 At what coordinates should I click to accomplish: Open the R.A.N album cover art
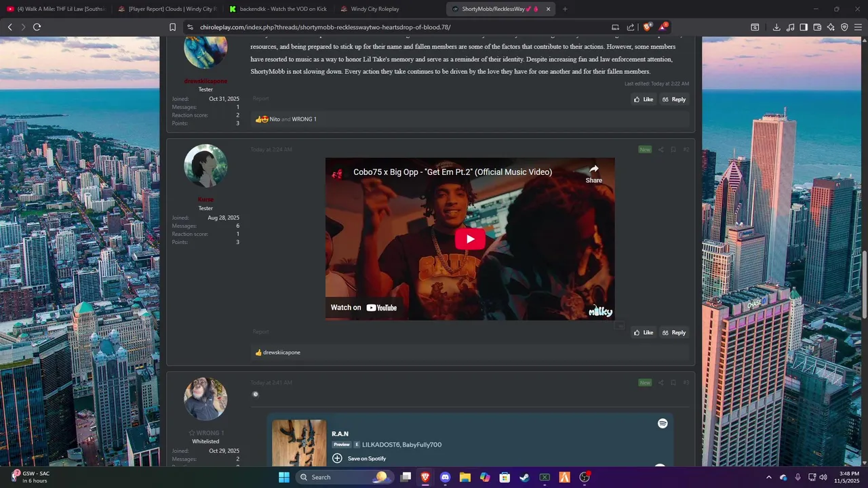click(x=299, y=443)
